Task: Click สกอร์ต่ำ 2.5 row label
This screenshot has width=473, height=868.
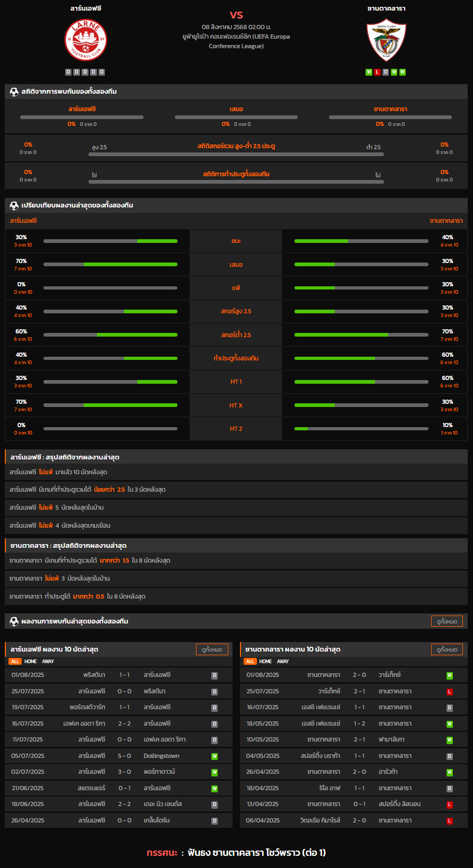Action: click(x=236, y=335)
